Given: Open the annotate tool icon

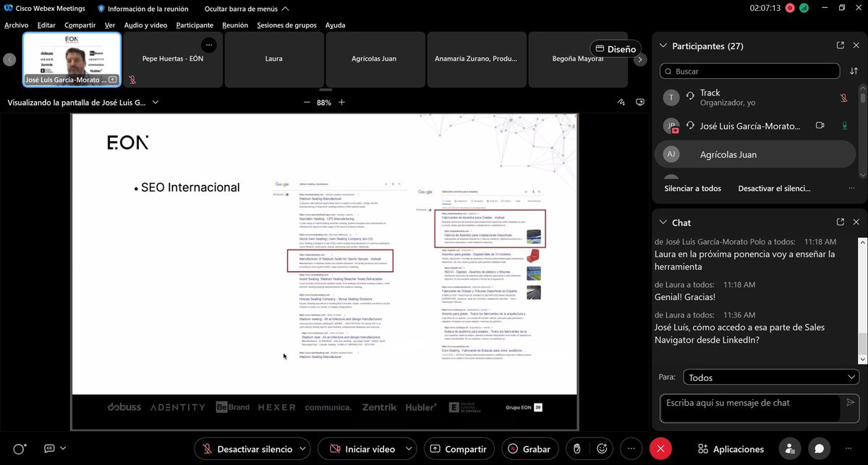Looking at the screenshot, I should pyautogui.click(x=621, y=103).
